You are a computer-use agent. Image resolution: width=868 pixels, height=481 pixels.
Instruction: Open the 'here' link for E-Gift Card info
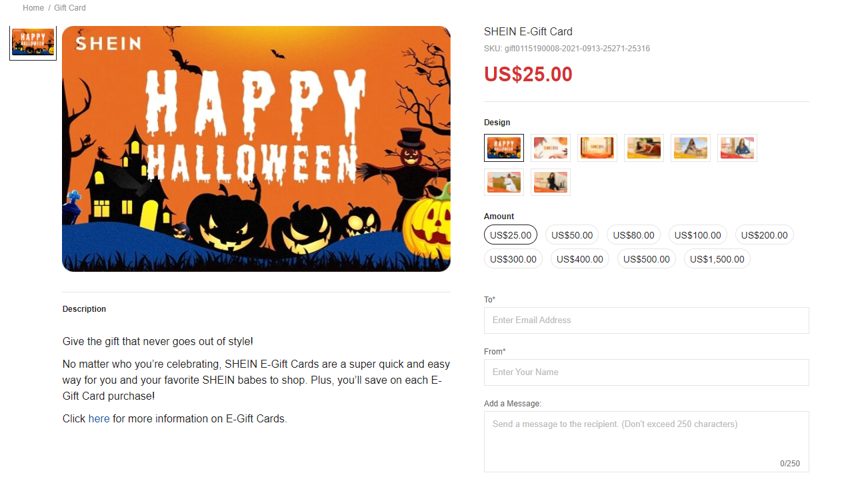pos(99,419)
